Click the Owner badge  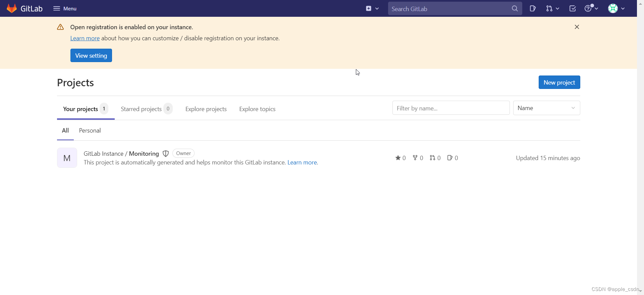183,153
